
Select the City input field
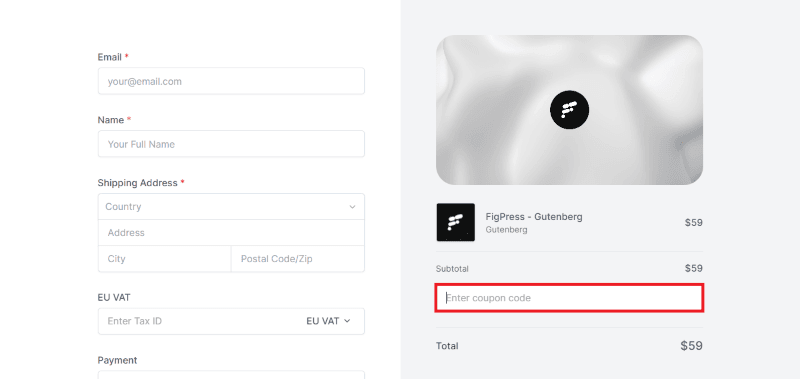click(x=164, y=259)
